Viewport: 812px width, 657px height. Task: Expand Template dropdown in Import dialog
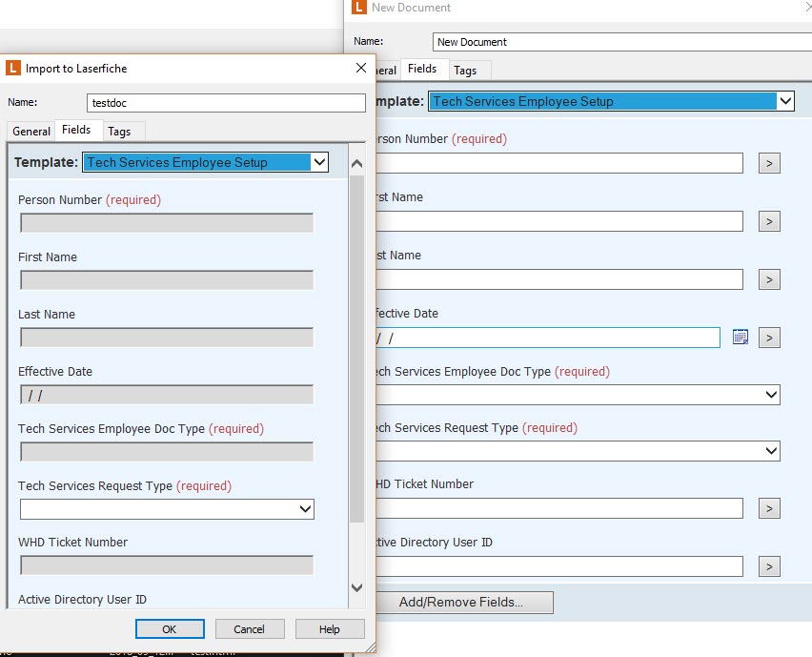pyautogui.click(x=319, y=162)
